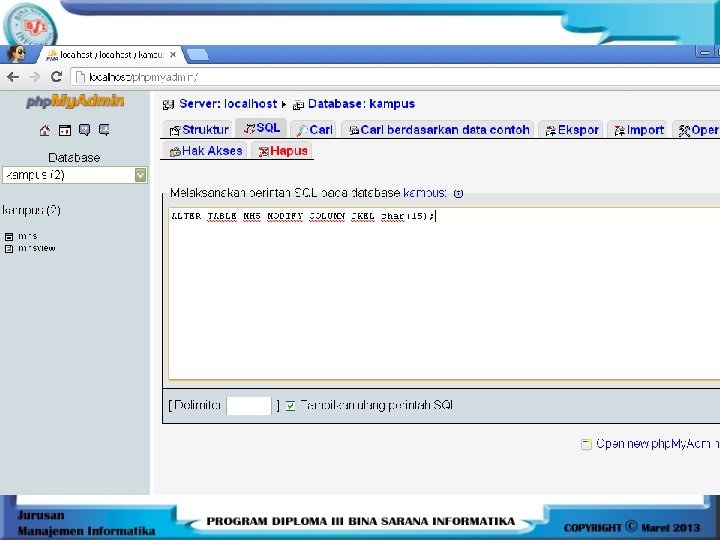Click inside the SQL query text area
This screenshot has width=720, height=540.
(444, 294)
